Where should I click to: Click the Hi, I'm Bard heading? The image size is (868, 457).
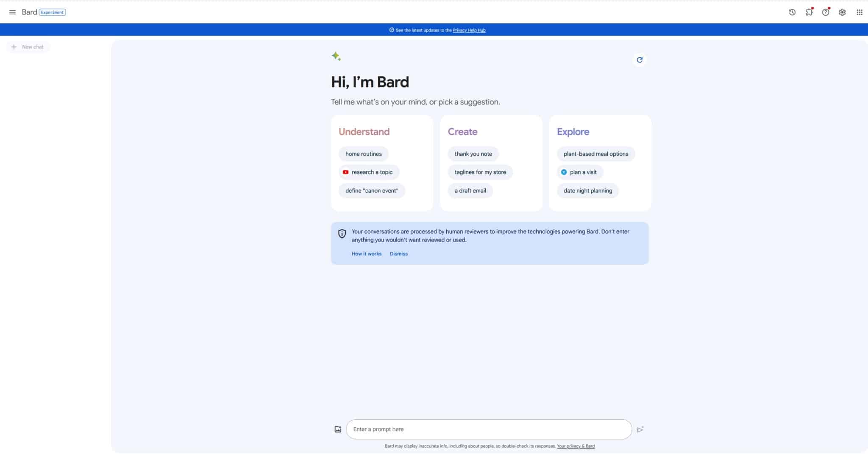click(370, 82)
